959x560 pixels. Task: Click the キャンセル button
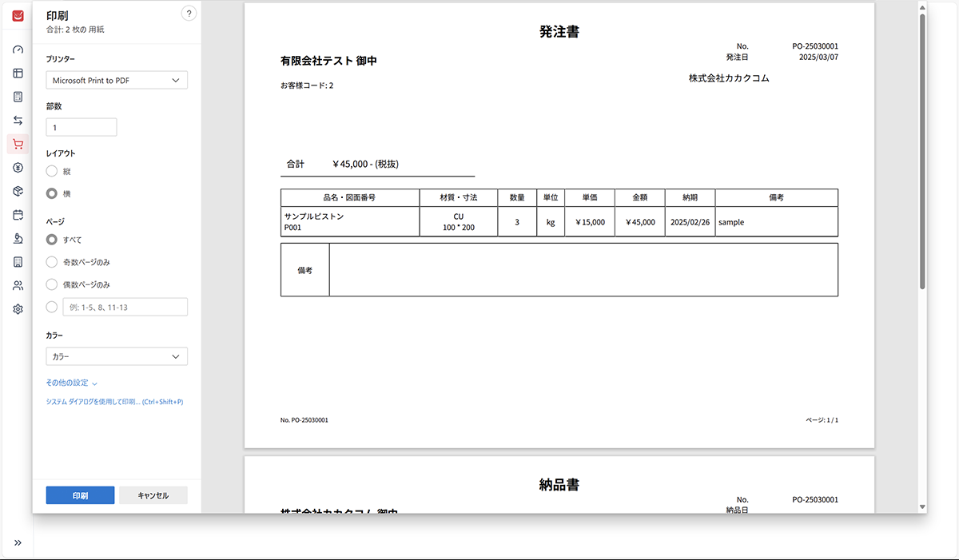pos(153,495)
